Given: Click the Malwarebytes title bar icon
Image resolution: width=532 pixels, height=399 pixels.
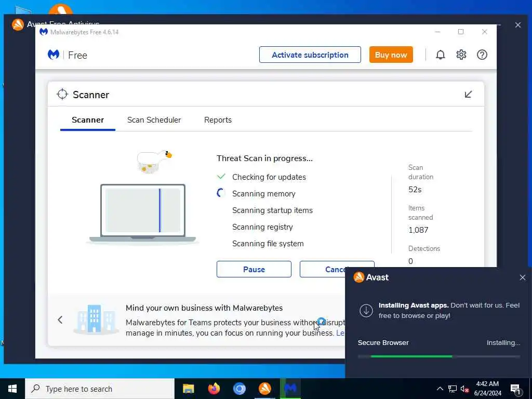Looking at the screenshot, I should (44, 32).
